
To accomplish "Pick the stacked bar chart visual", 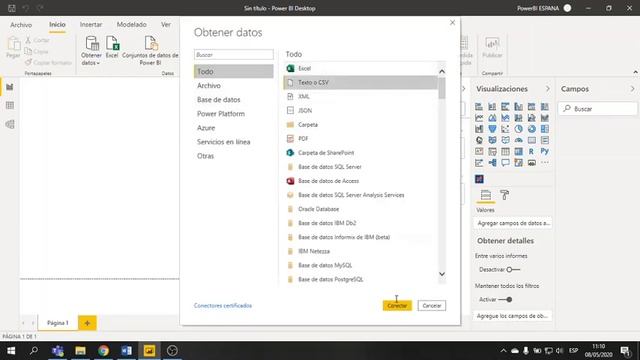I will coord(479,107).
